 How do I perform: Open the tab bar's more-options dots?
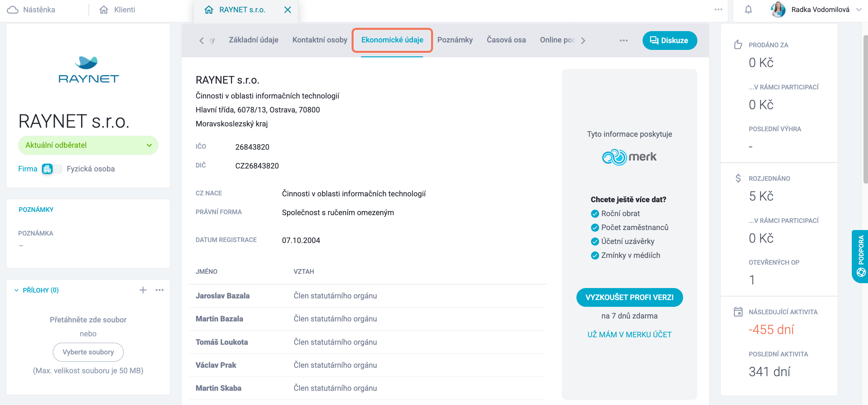click(x=623, y=40)
